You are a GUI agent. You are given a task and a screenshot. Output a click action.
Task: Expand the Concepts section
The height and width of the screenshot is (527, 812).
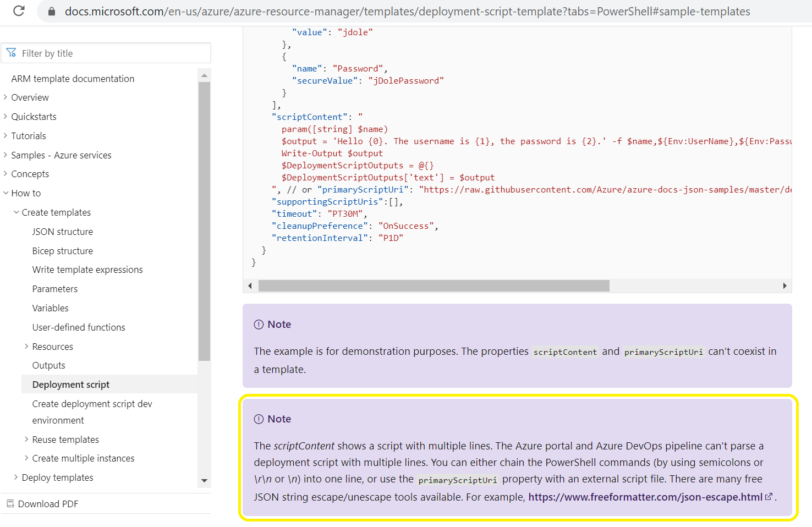[x=6, y=174]
